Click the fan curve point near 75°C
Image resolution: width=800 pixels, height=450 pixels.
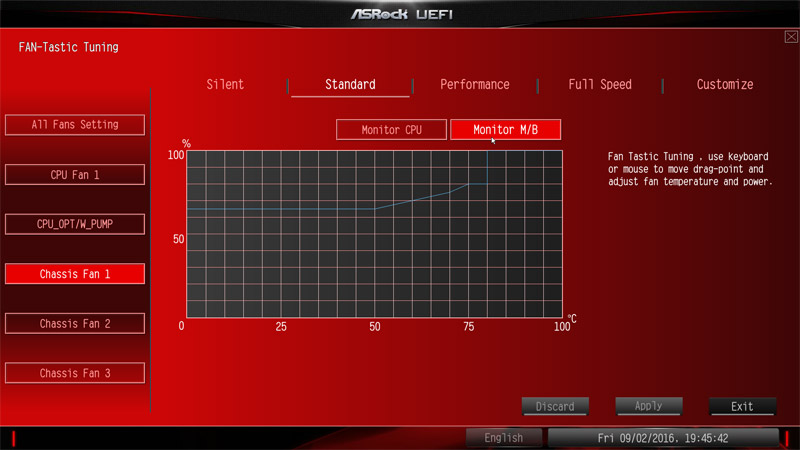468,184
